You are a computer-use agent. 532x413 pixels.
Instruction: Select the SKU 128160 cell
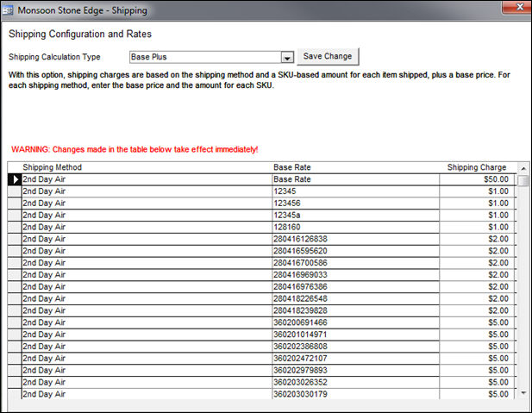point(354,227)
